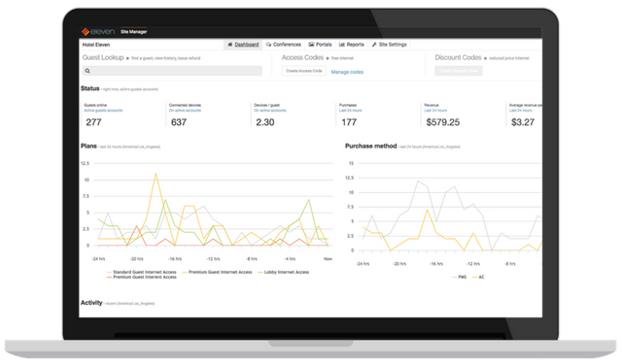The image size is (622, 364).
Task: Click Last 24 hours link under Purchases
Action: coord(350,111)
